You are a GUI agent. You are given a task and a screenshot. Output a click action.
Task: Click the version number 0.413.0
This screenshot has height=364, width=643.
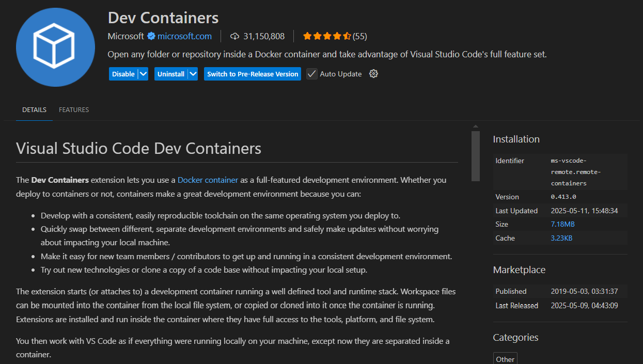point(563,197)
